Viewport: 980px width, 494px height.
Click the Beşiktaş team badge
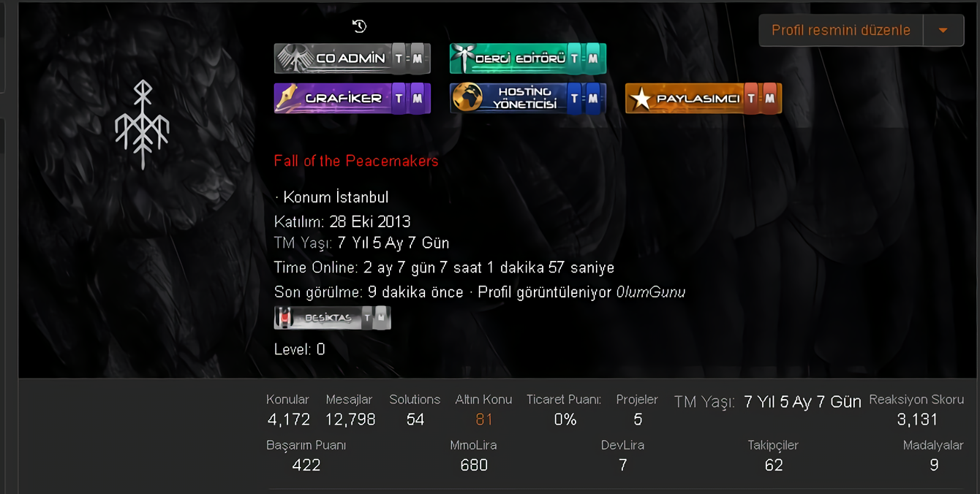pos(332,318)
